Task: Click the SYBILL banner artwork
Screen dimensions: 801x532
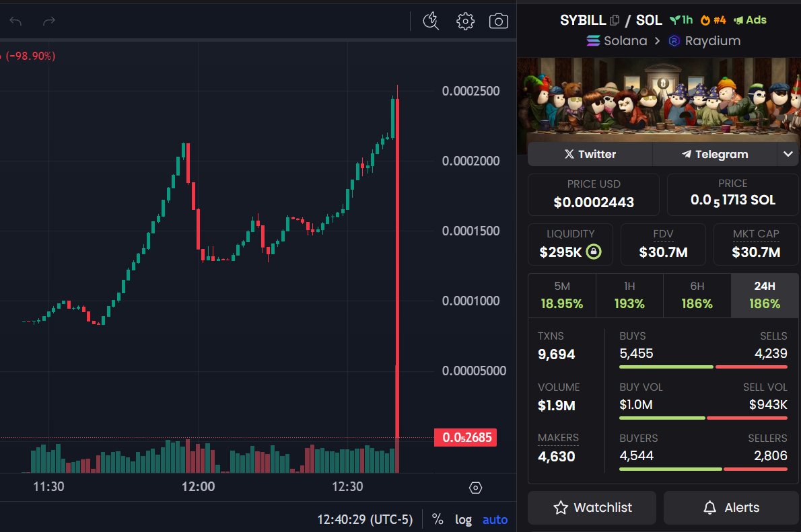Action: click(660, 101)
